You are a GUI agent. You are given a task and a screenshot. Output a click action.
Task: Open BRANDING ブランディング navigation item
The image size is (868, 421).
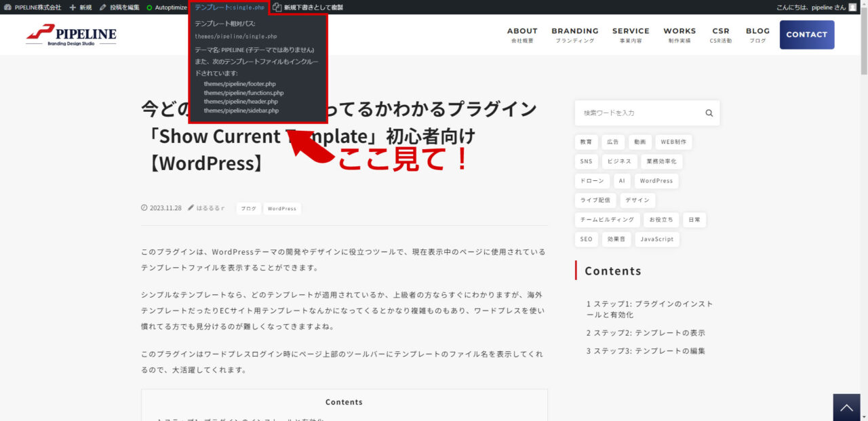coord(575,35)
